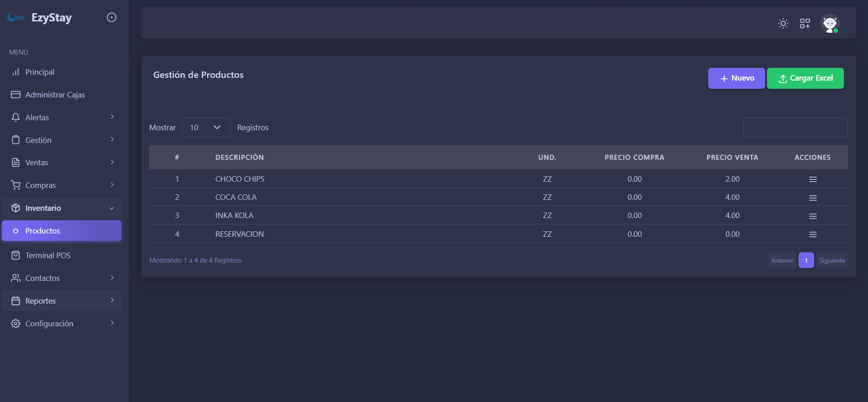
Task: Open Terminal POS from sidebar
Action: (x=48, y=256)
